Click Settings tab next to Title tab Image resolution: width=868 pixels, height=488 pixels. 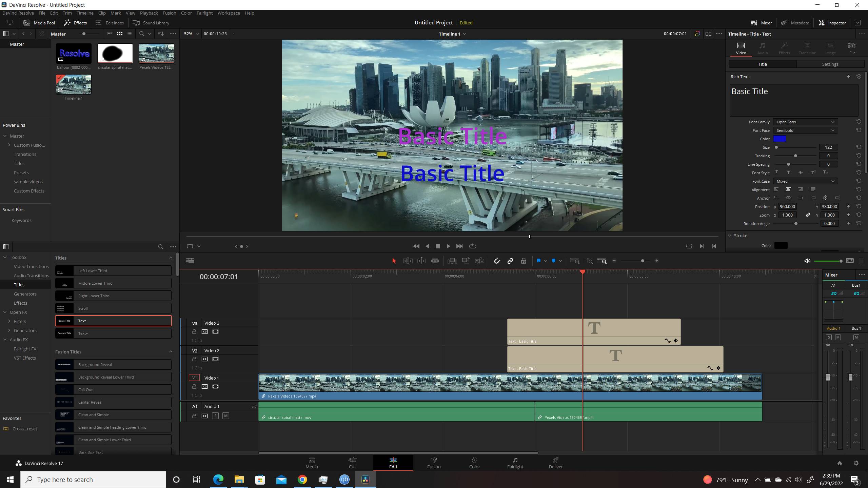830,64
